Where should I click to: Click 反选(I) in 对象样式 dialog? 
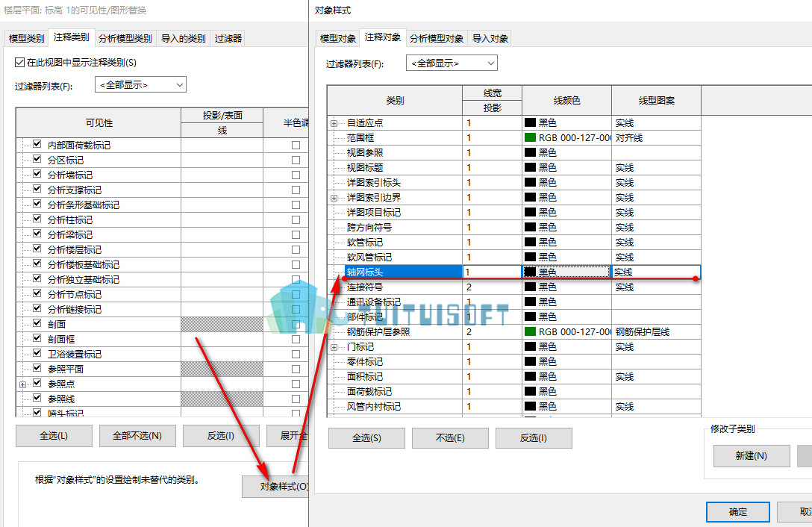tap(534, 438)
